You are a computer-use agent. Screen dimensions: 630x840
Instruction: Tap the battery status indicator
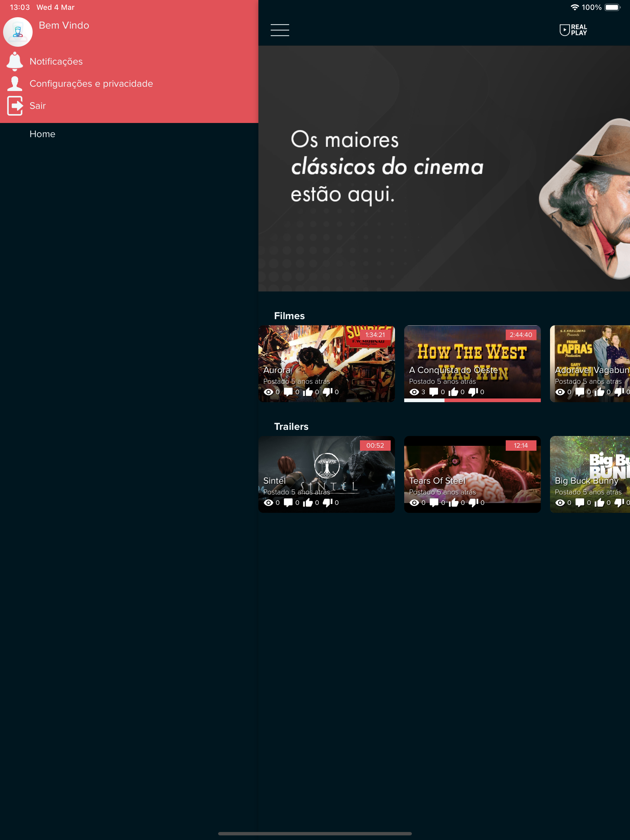pyautogui.click(x=612, y=7)
